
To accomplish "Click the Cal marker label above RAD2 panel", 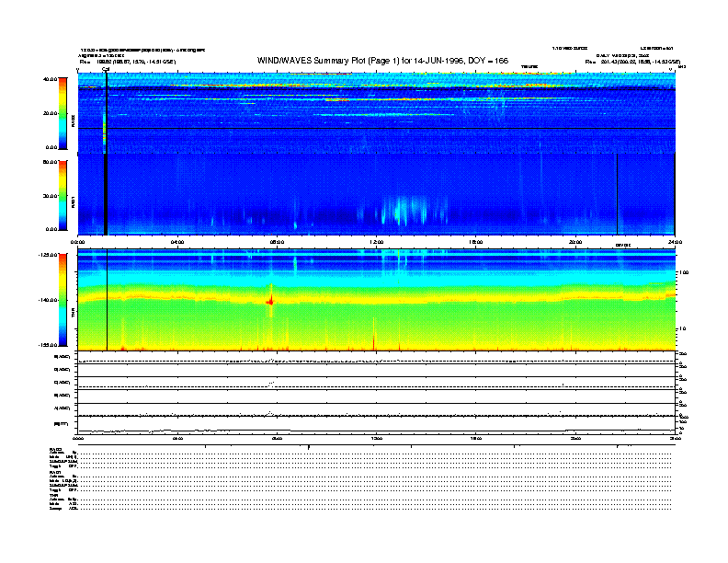I will tap(106, 70).
